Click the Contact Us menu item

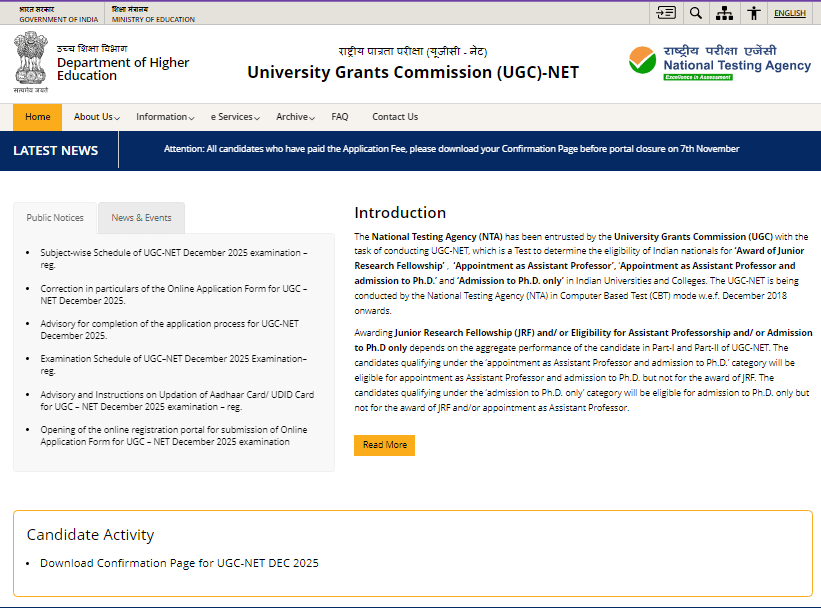[x=393, y=117]
